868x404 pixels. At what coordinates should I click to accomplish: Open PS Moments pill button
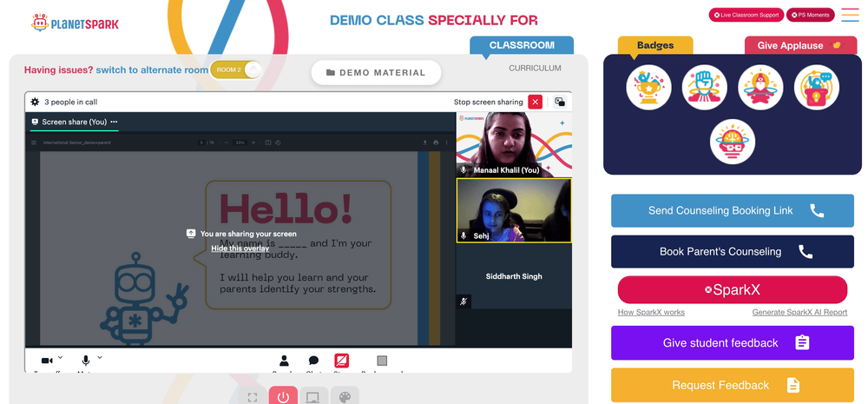pyautogui.click(x=810, y=15)
